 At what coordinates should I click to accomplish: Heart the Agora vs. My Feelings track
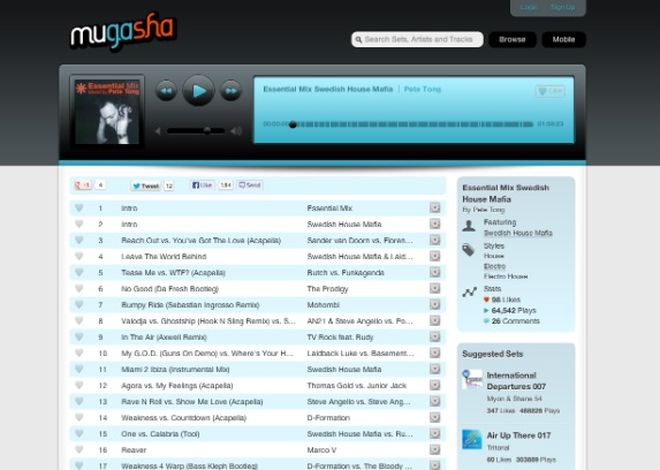(x=79, y=385)
